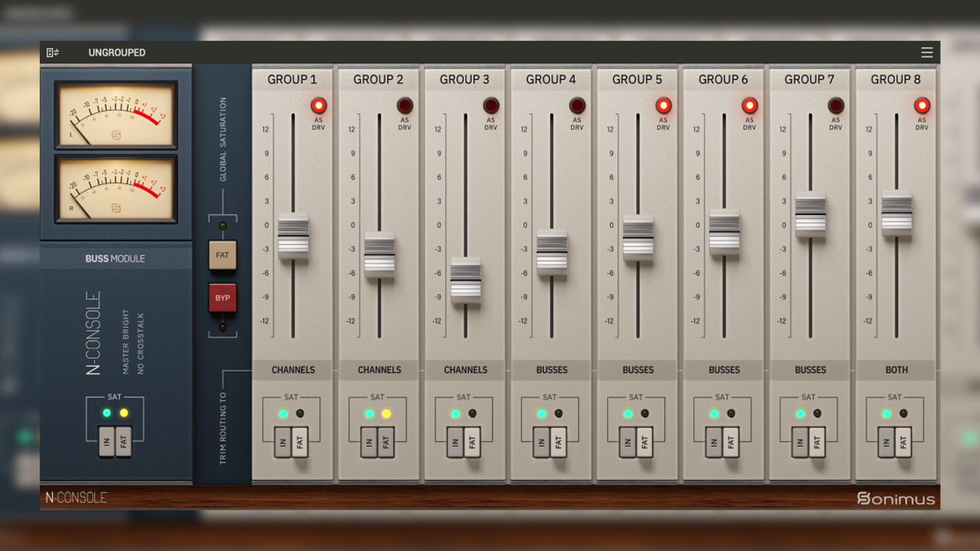Toggle Group 8 AS DRV LED

pyautogui.click(x=922, y=106)
